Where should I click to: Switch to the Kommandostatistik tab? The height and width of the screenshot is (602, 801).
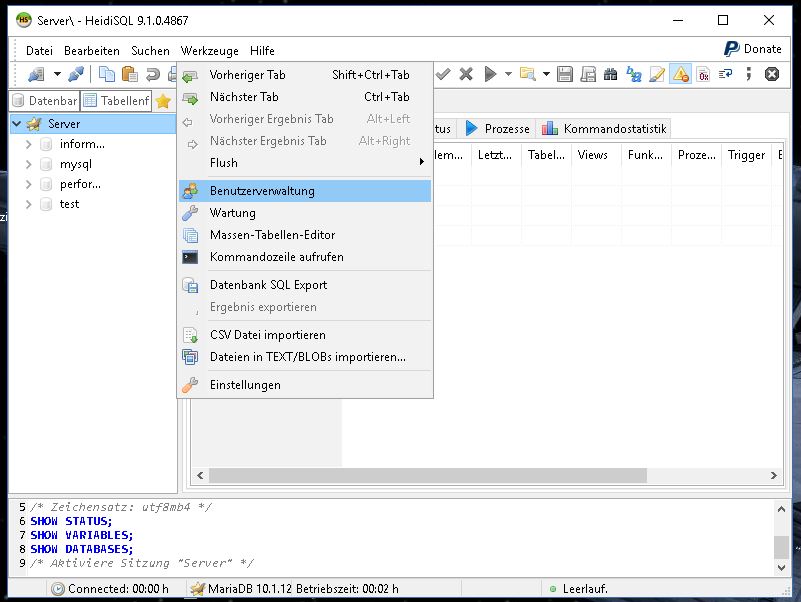tap(604, 129)
